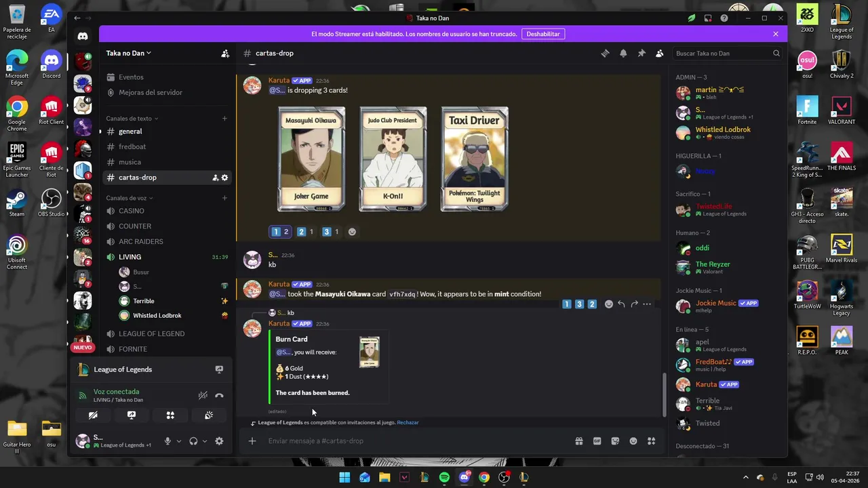Switch to the musica channel

click(x=166, y=162)
